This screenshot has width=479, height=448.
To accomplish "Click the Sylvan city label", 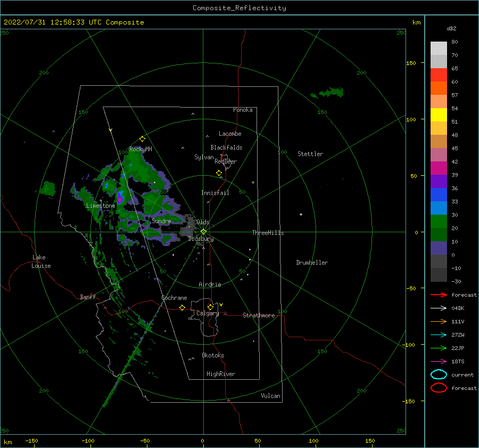I will (x=204, y=157).
